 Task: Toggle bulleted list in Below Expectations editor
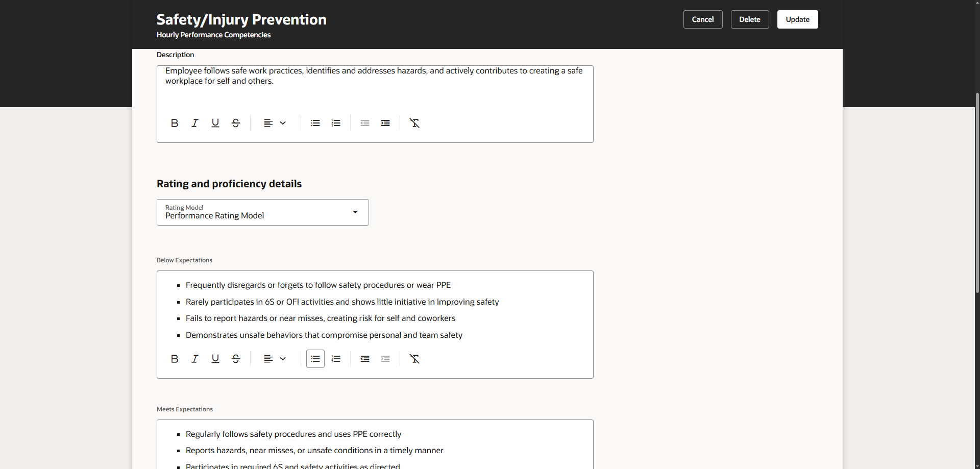coord(315,359)
